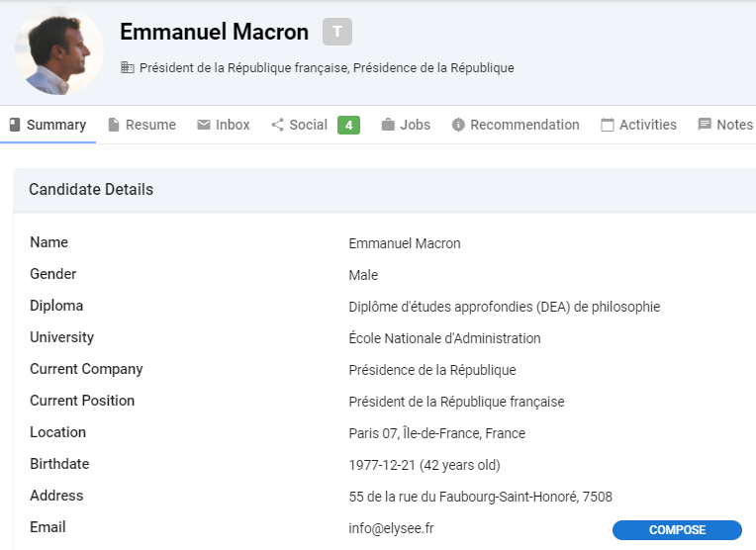
Task: Click the building icon beside the job title
Action: [x=127, y=68]
